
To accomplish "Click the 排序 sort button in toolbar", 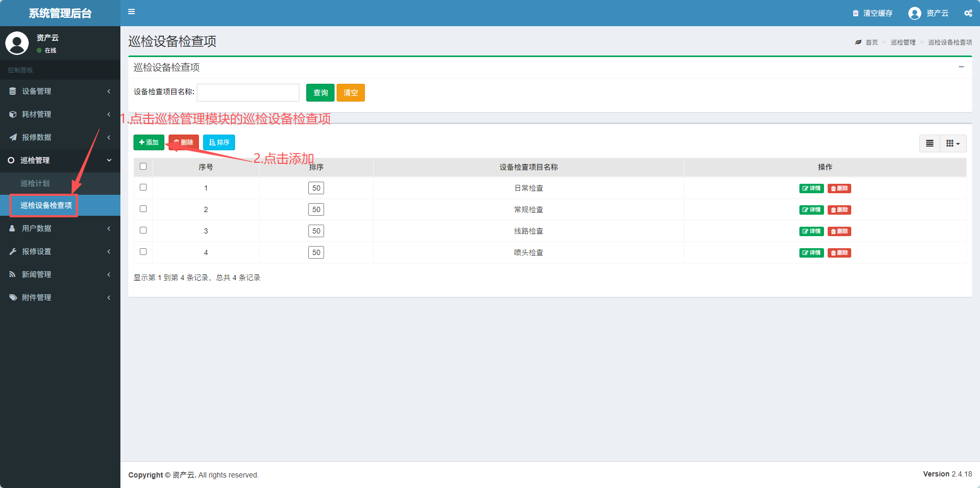I will pos(219,142).
